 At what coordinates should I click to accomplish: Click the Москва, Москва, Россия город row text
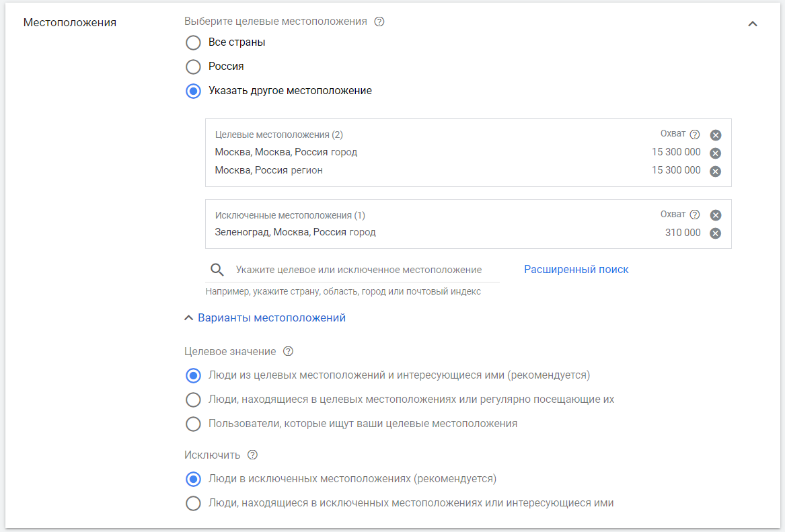point(286,152)
